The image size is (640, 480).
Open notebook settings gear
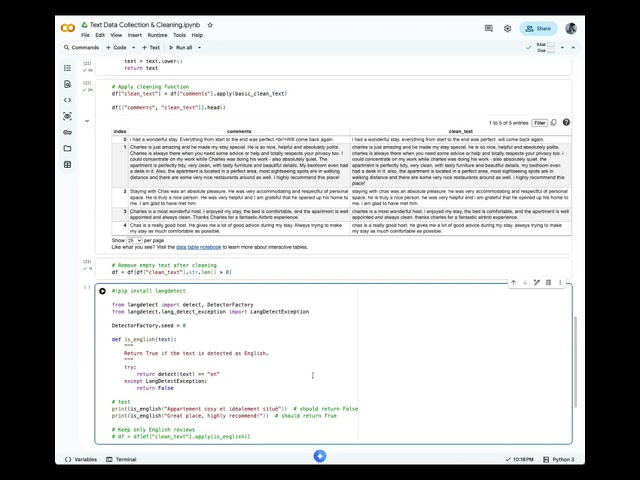(507, 28)
